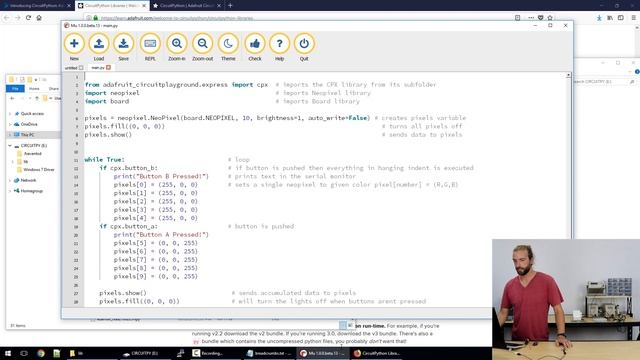Close the untitled tab

point(81,68)
